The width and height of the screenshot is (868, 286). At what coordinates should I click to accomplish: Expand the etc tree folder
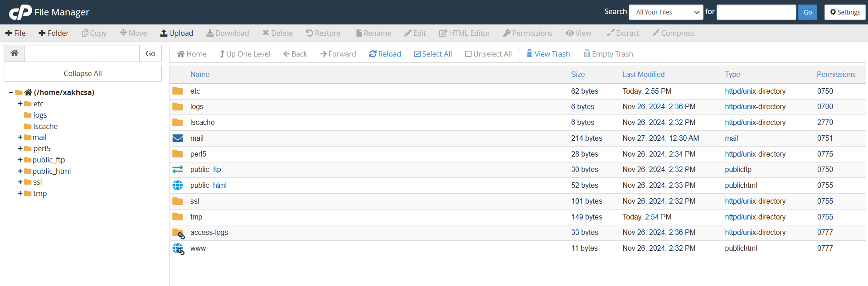click(20, 104)
